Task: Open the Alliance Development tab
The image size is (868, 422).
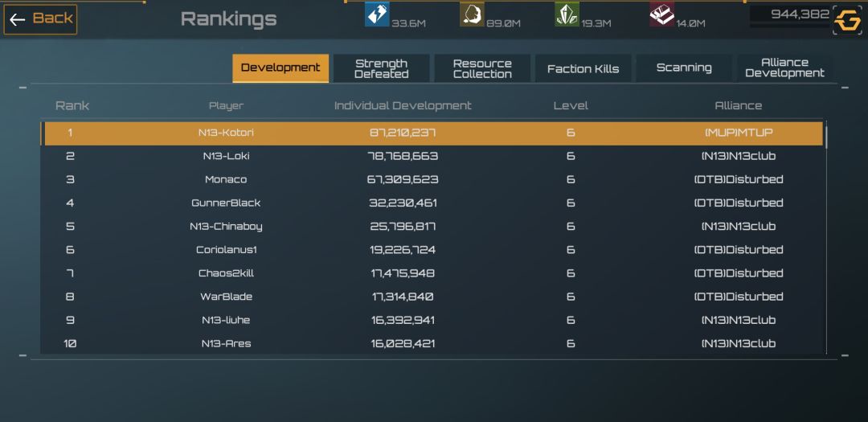Action: [784, 68]
